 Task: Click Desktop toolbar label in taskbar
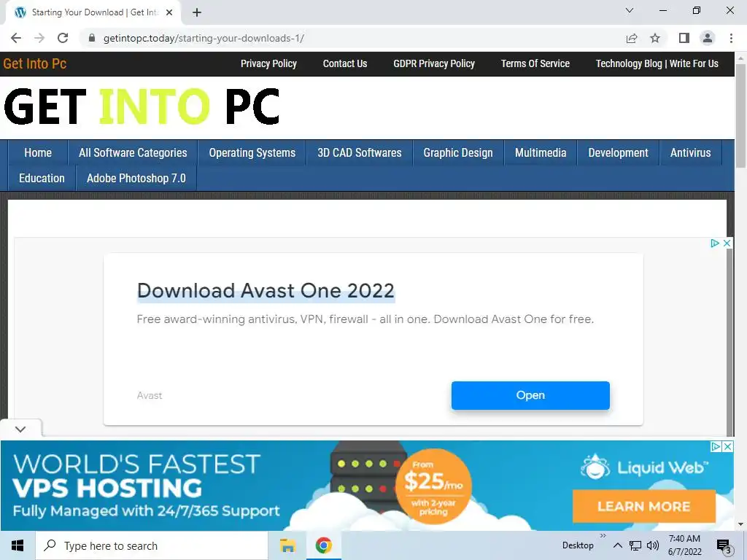(x=578, y=545)
